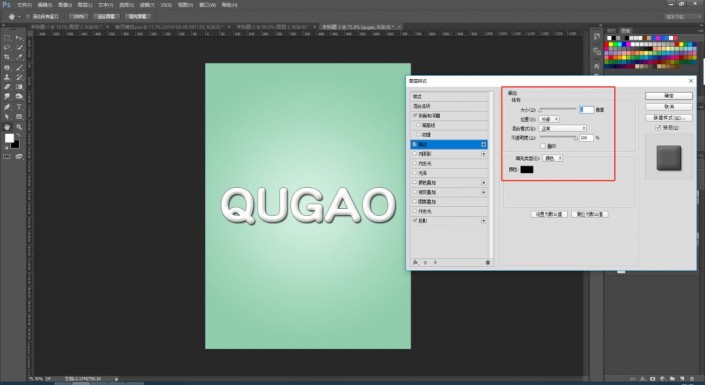
Task: Enable the Inner Shadow style checkbox
Action: click(415, 154)
